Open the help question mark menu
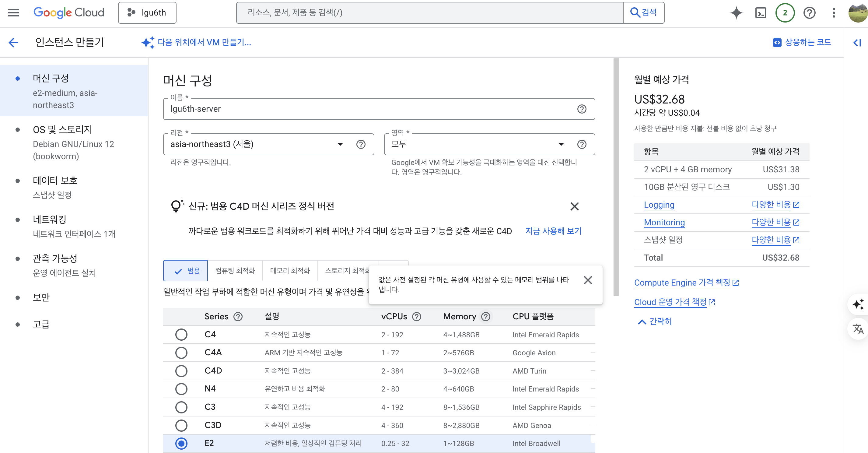This screenshot has height=453, width=868. (x=809, y=13)
